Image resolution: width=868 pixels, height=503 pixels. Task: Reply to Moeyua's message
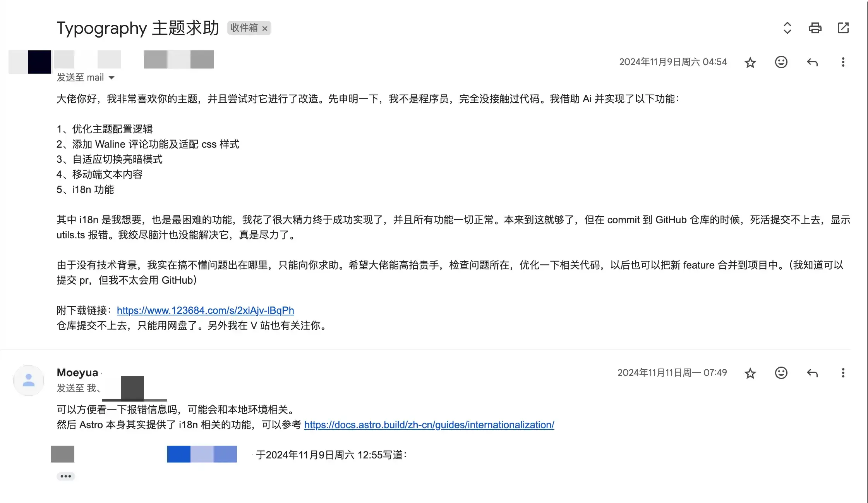point(812,373)
